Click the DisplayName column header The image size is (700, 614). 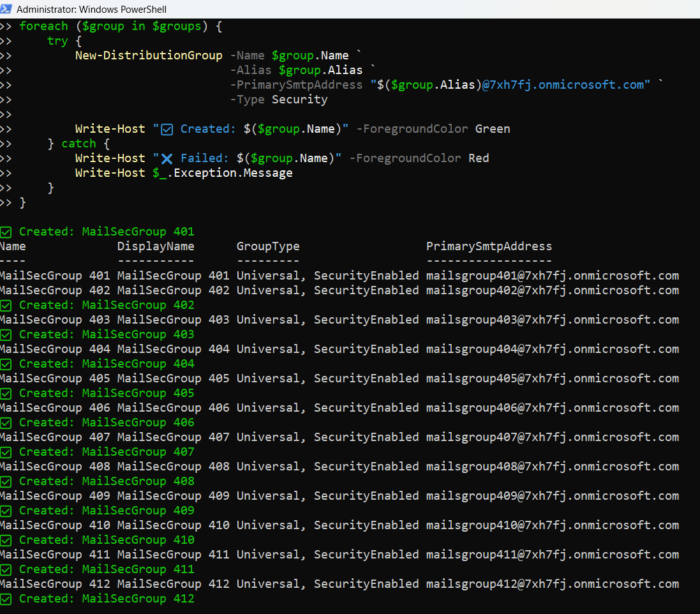[156, 246]
